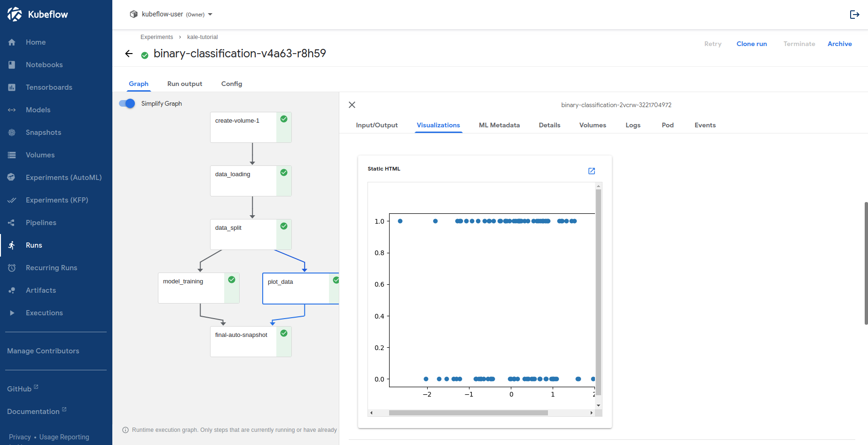Viewport: 868px width, 445px height.
Task: Click the Terminate button
Action: point(799,44)
